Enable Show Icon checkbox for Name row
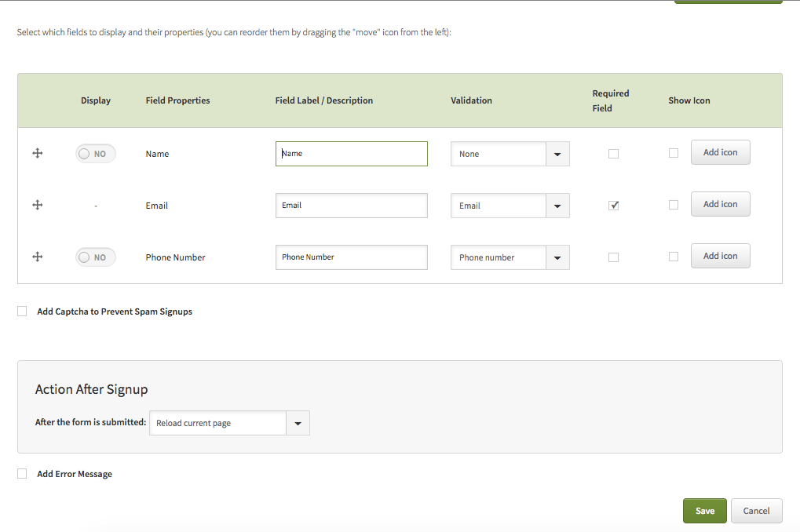Image resolution: width=800 pixels, height=532 pixels. 674,153
